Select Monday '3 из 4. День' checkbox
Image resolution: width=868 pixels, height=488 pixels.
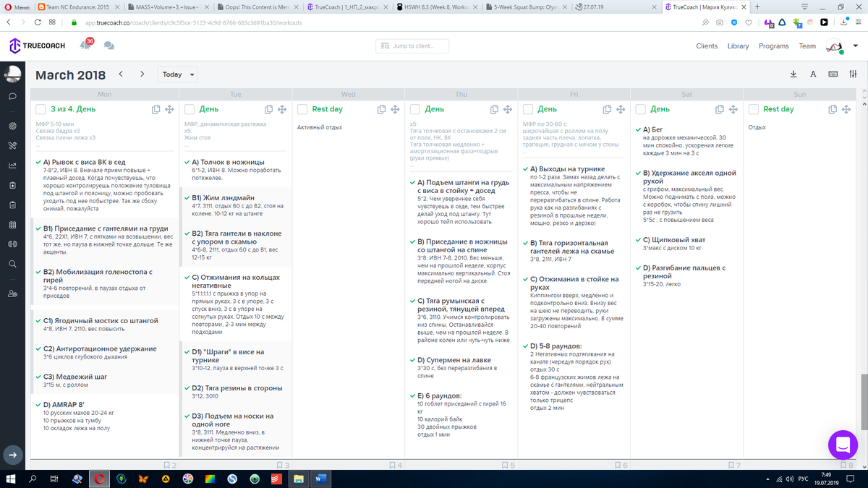click(41, 109)
